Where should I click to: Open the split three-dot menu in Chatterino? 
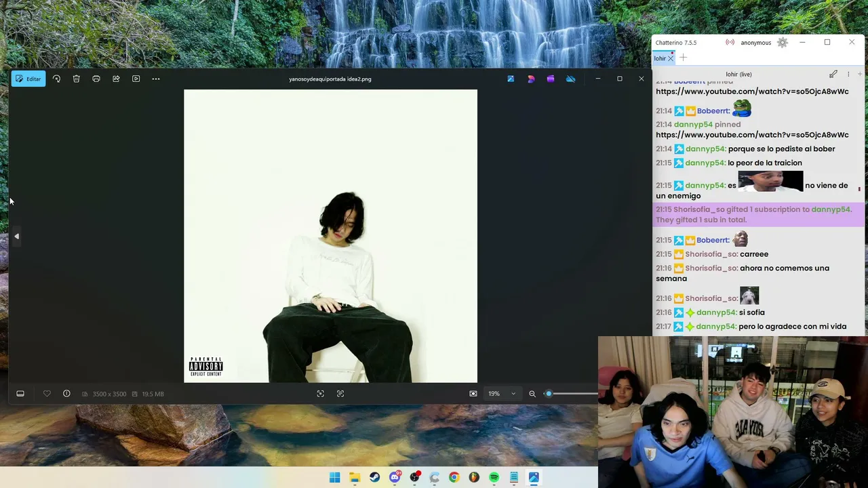(848, 74)
